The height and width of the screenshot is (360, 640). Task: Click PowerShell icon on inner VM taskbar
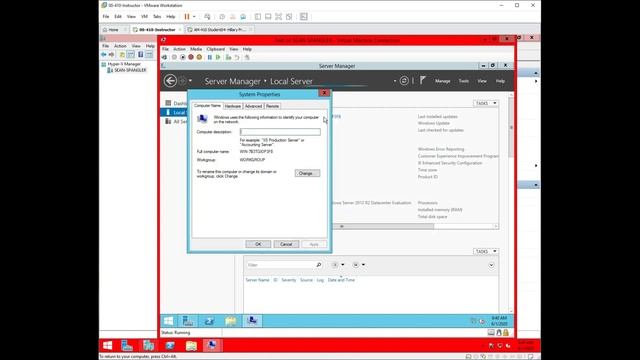[x=209, y=321]
